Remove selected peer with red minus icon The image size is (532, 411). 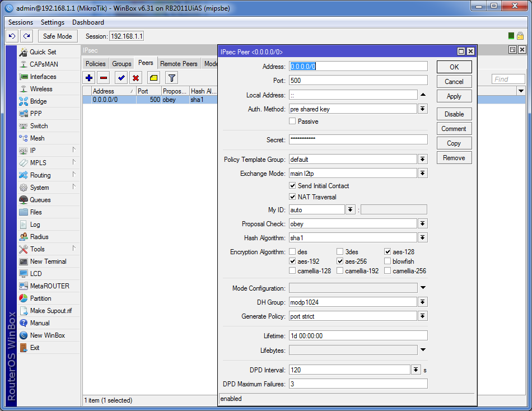click(x=104, y=78)
